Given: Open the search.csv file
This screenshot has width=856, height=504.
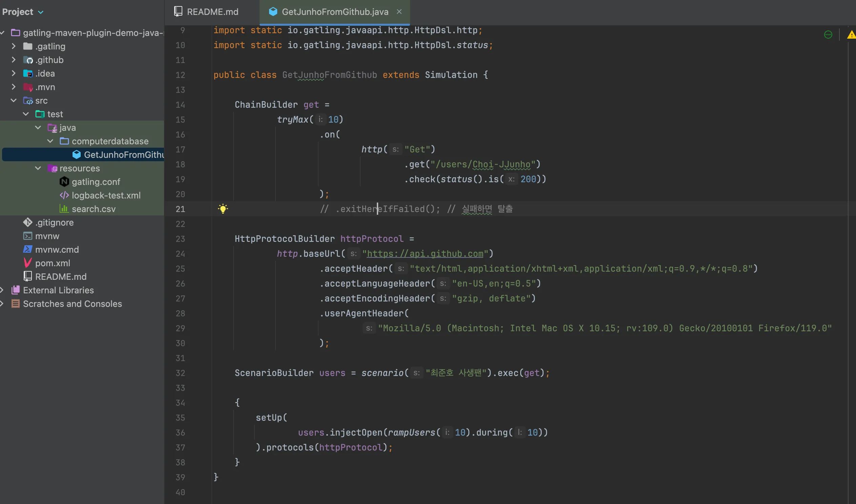Looking at the screenshot, I should [x=94, y=209].
